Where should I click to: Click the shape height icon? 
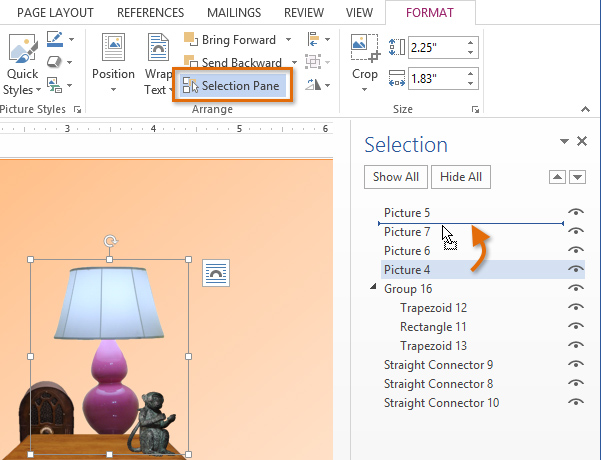(x=397, y=48)
